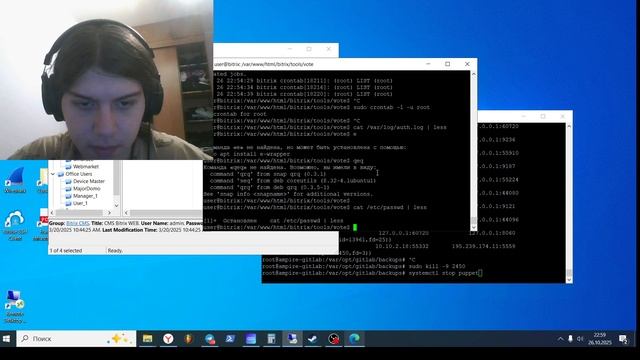640x360 pixels.
Task: Open the Windows Start menu
Action: point(7,339)
